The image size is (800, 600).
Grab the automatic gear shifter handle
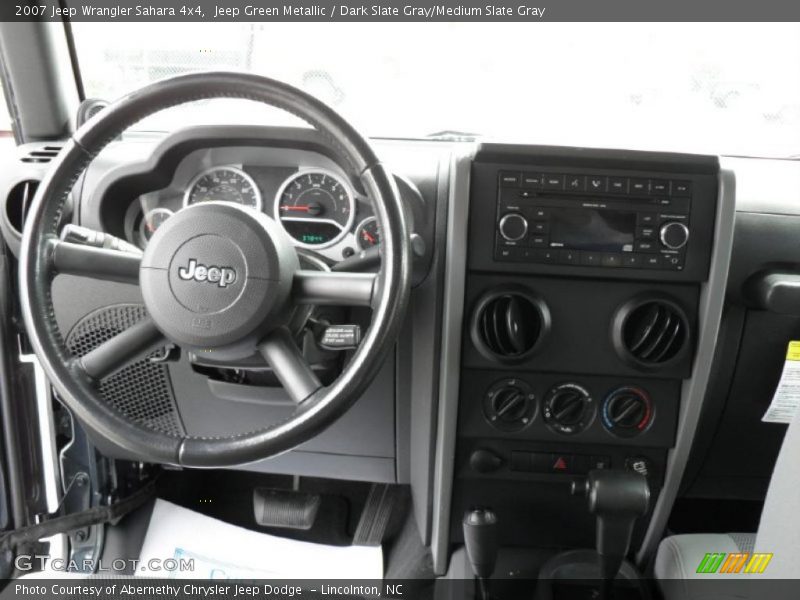616,494
